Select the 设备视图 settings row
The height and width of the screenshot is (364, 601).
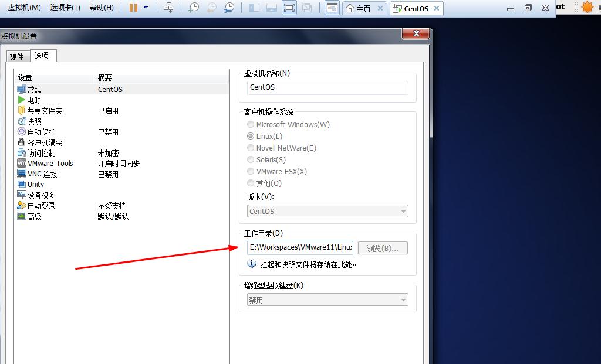click(x=122, y=195)
